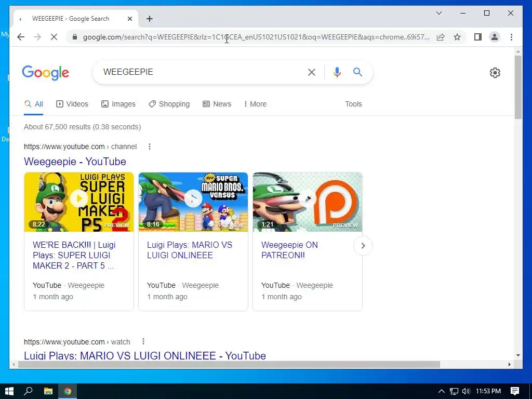Open WE'RE BACK!!! Luigi Plays video link
Screen dimensions: 532x399
pos(74,255)
